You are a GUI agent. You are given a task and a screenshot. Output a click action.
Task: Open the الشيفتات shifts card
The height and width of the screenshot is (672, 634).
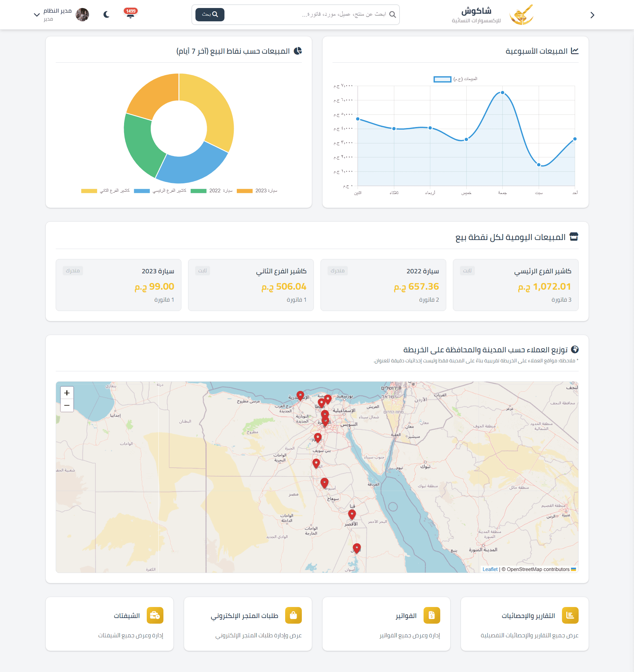tap(109, 624)
